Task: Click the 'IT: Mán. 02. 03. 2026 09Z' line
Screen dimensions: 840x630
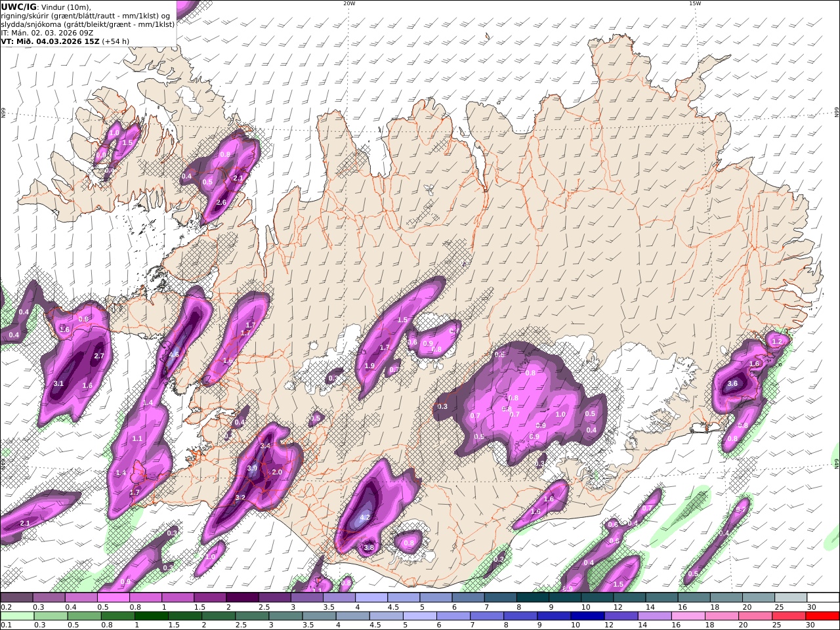Action: tap(47, 32)
